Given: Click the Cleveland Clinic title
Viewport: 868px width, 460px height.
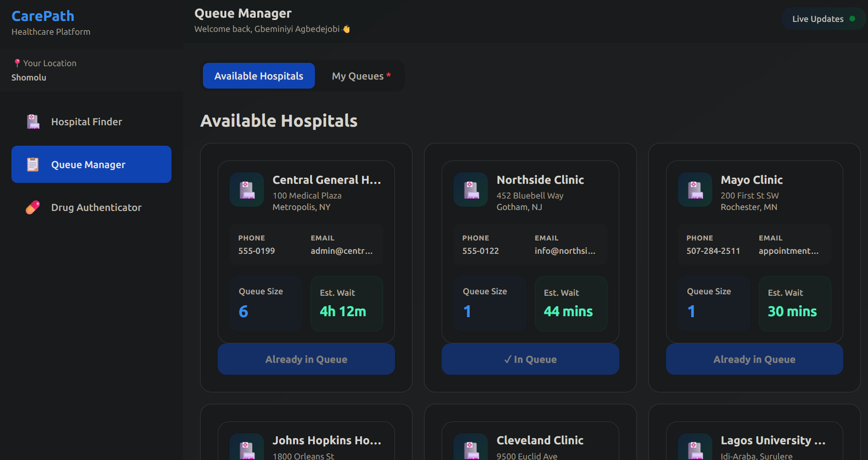Looking at the screenshot, I should pyautogui.click(x=540, y=440).
